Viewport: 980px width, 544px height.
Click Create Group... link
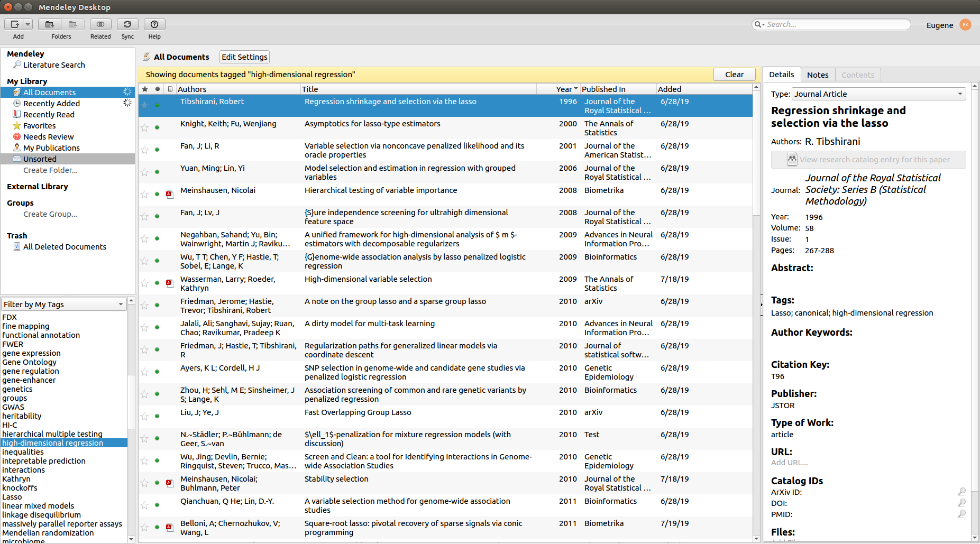pyautogui.click(x=50, y=214)
